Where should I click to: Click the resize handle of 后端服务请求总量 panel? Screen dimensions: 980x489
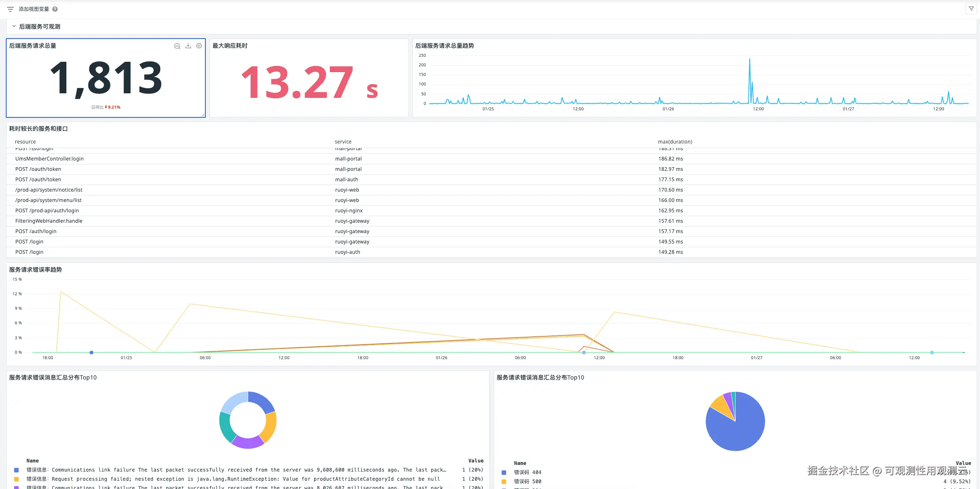[203, 115]
